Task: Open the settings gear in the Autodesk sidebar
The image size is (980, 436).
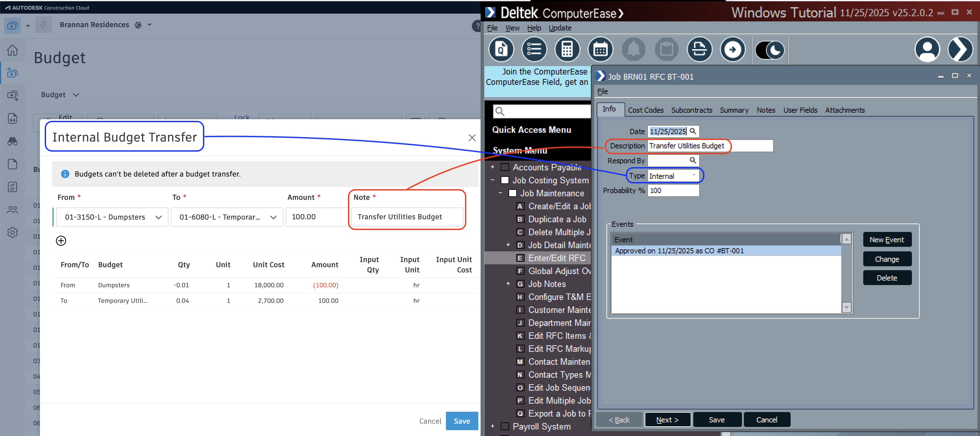Action: click(x=13, y=232)
